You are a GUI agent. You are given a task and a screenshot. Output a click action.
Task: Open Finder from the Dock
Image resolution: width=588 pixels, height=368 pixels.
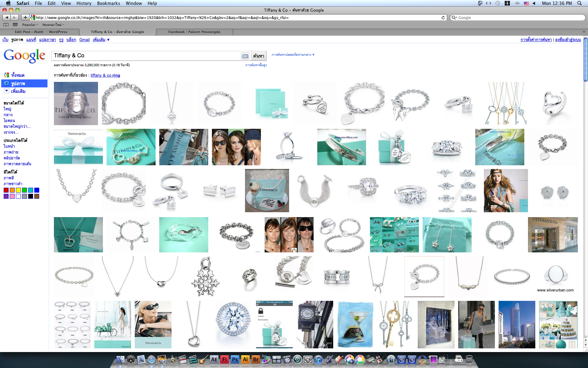click(120, 359)
